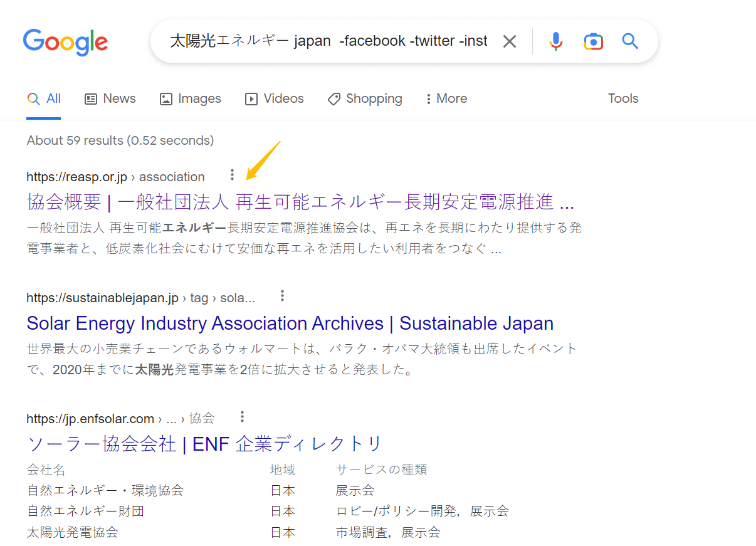
Task: Open the Tools filter options
Action: [623, 98]
